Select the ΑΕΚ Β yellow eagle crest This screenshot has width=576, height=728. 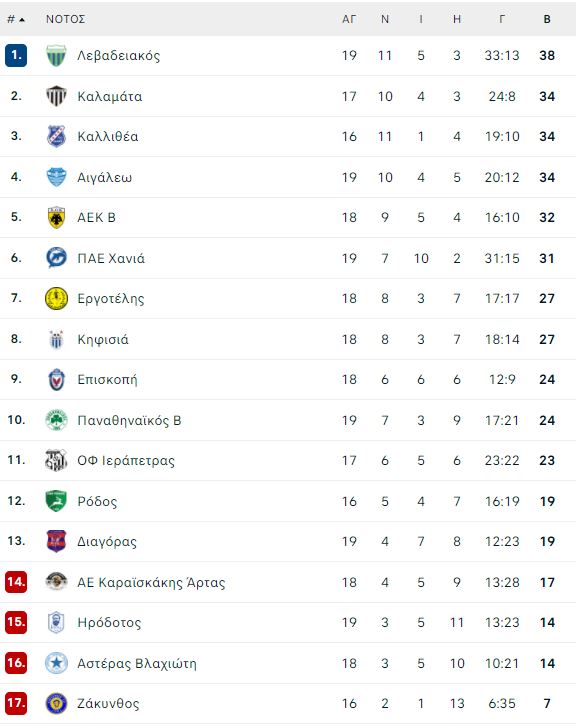56,217
